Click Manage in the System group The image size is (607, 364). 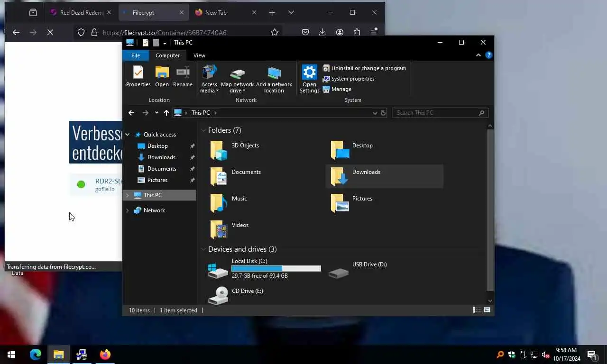coord(337,89)
